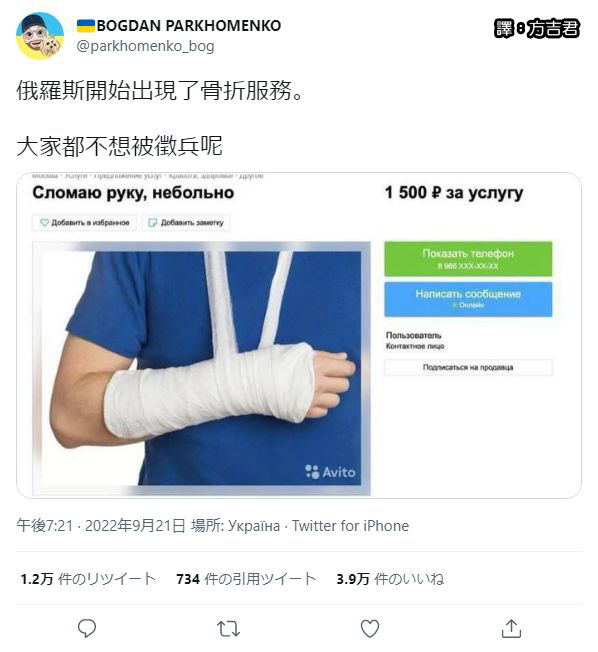View the 1.2万 retweets list
This screenshot has width=598, height=652.
coord(88,579)
